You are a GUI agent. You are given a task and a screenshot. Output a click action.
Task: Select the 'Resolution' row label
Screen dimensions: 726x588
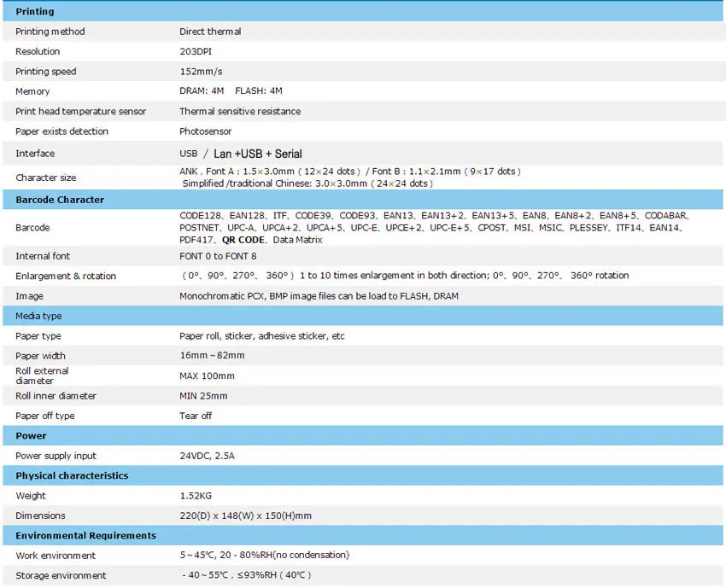pyautogui.click(x=38, y=51)
